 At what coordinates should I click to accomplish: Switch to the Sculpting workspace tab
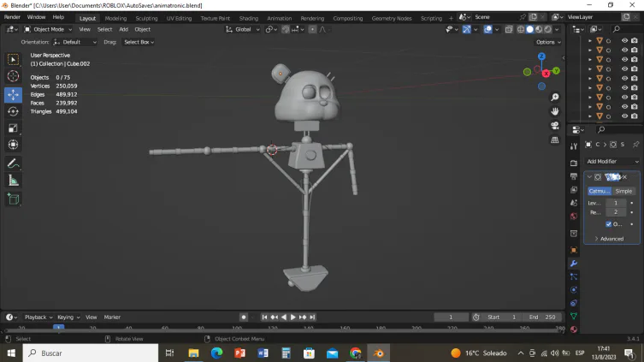(x=146, y=18)
